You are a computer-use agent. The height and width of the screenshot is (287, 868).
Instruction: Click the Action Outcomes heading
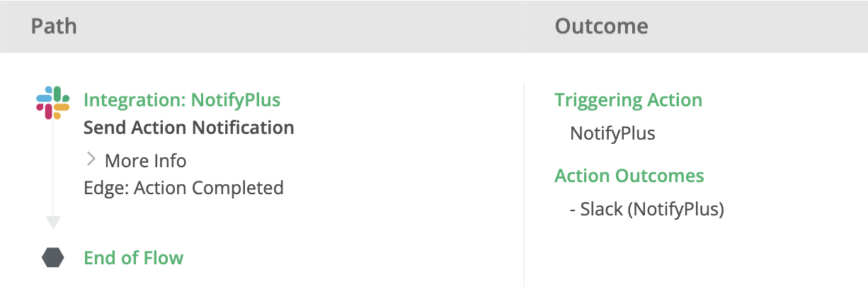[x=629, y=176]
